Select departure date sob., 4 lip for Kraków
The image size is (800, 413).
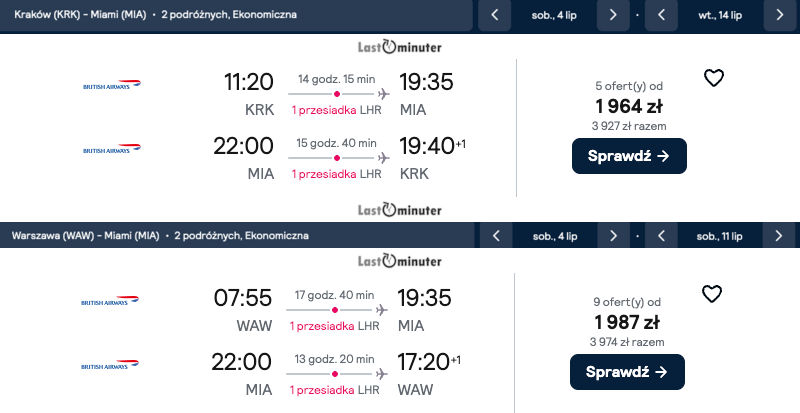point(554,16)
